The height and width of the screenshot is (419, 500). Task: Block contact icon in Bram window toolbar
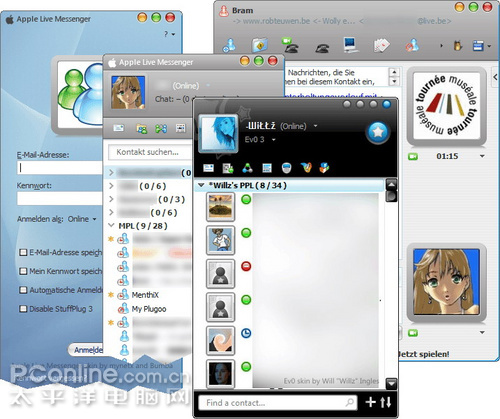[412, 45]
